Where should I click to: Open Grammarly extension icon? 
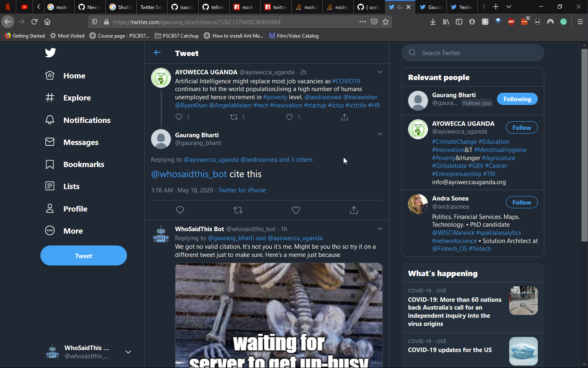(564, 22)
